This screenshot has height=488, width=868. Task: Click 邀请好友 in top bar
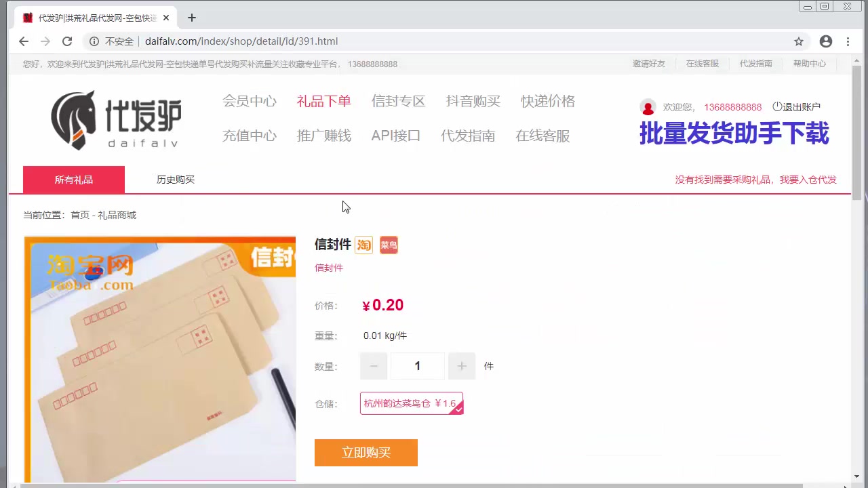click(649, 64)
